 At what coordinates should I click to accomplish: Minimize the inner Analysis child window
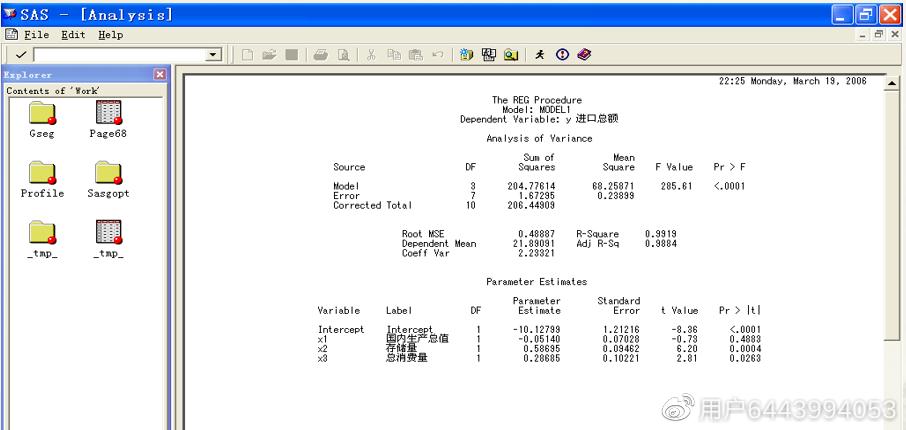(x=863, y=35)
